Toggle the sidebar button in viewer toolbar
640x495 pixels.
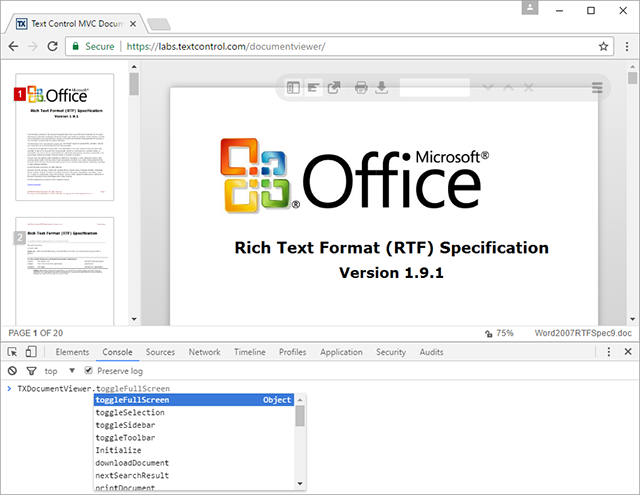pyautogui.click(x=293, y=87)
